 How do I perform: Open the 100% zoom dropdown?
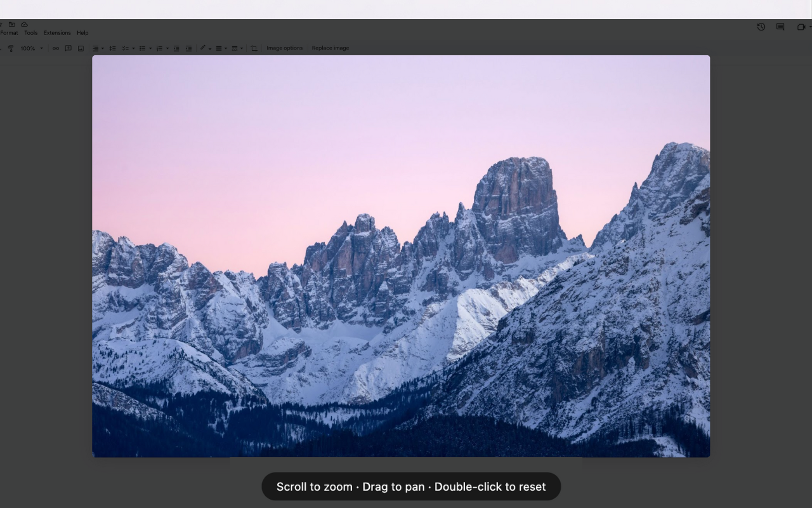[32, 48]
